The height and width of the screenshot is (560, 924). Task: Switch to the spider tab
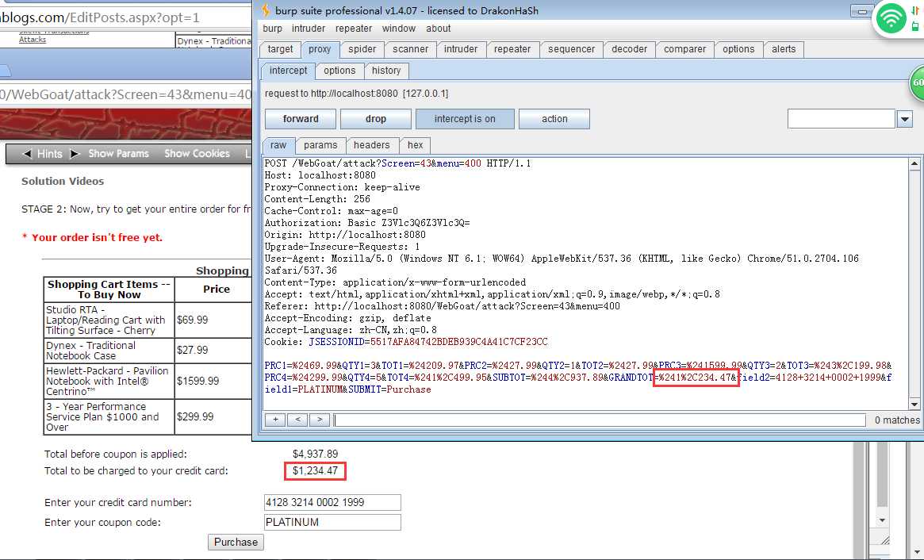pos(362,49)
